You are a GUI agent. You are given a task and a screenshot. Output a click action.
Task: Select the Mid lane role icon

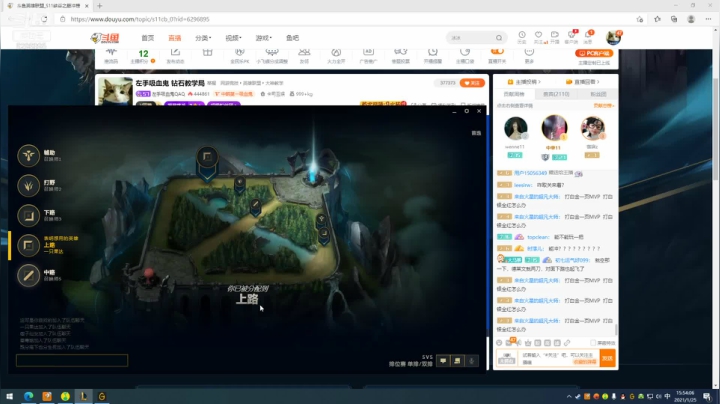28,275
